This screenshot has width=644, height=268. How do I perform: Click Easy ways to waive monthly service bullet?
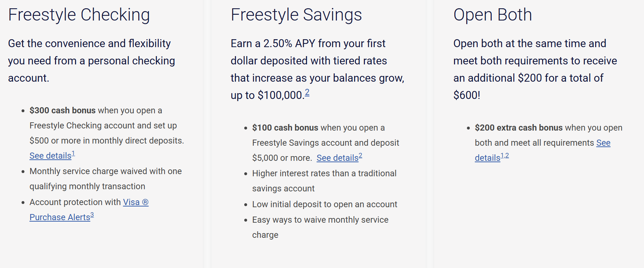coord(320,227)
